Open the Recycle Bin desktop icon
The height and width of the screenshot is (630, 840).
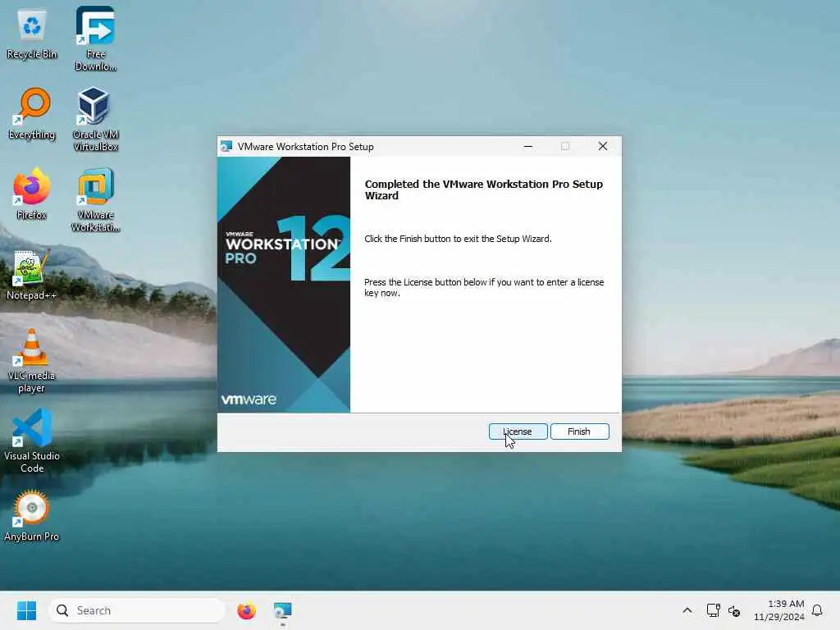point(32,34)
